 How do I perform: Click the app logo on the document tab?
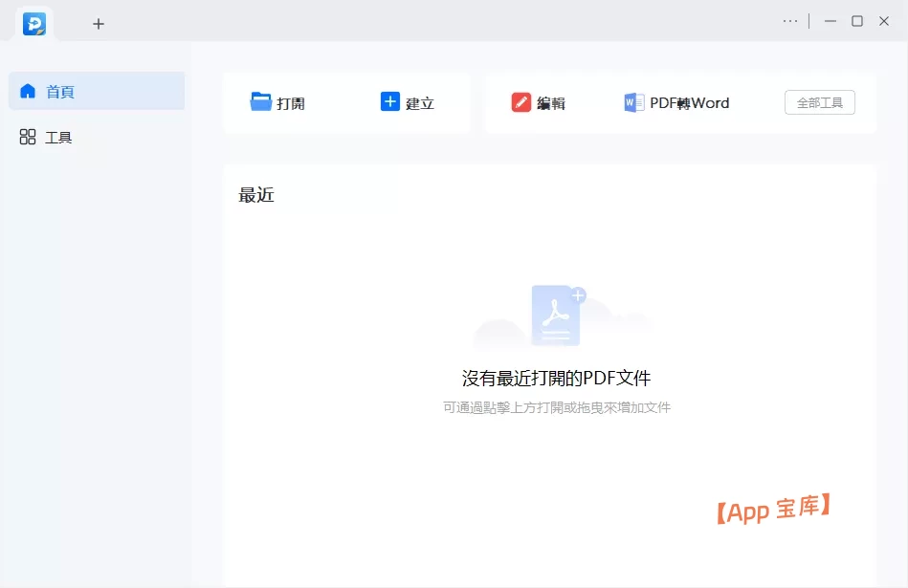(34, 24)
